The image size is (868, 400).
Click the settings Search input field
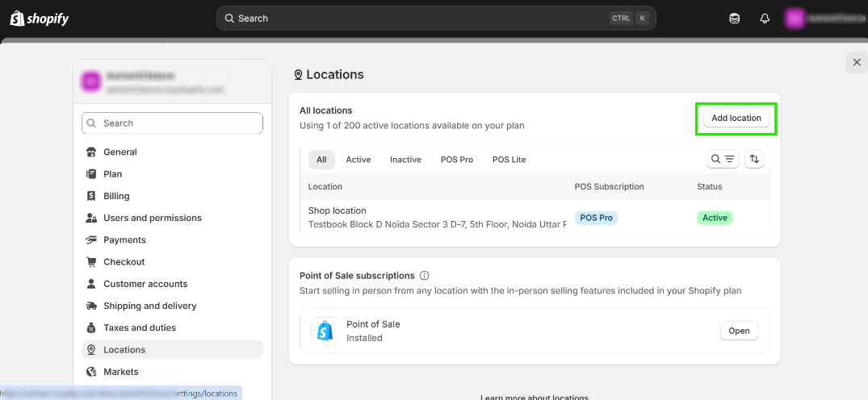pos(172,123)
